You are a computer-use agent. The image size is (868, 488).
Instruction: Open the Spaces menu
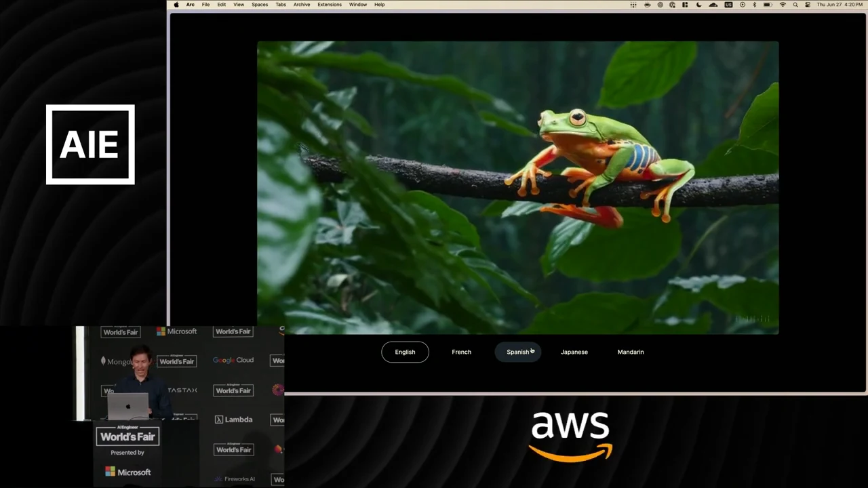coord(260,5)
